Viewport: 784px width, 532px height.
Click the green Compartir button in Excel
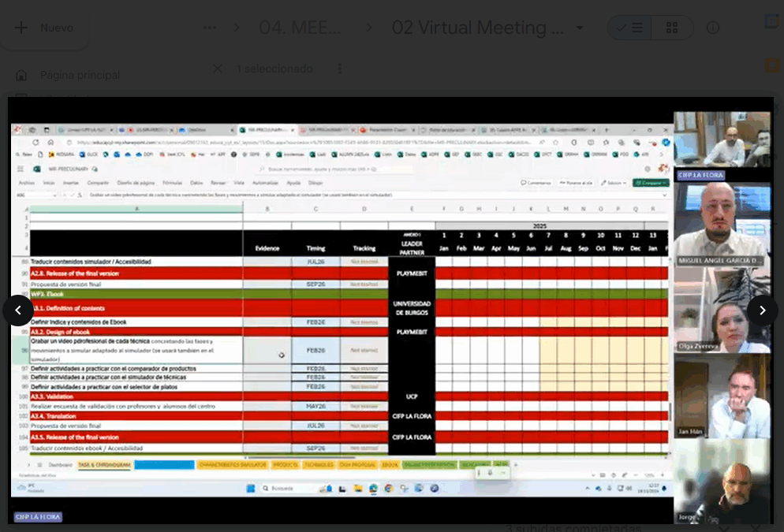[x=650, y=183]
